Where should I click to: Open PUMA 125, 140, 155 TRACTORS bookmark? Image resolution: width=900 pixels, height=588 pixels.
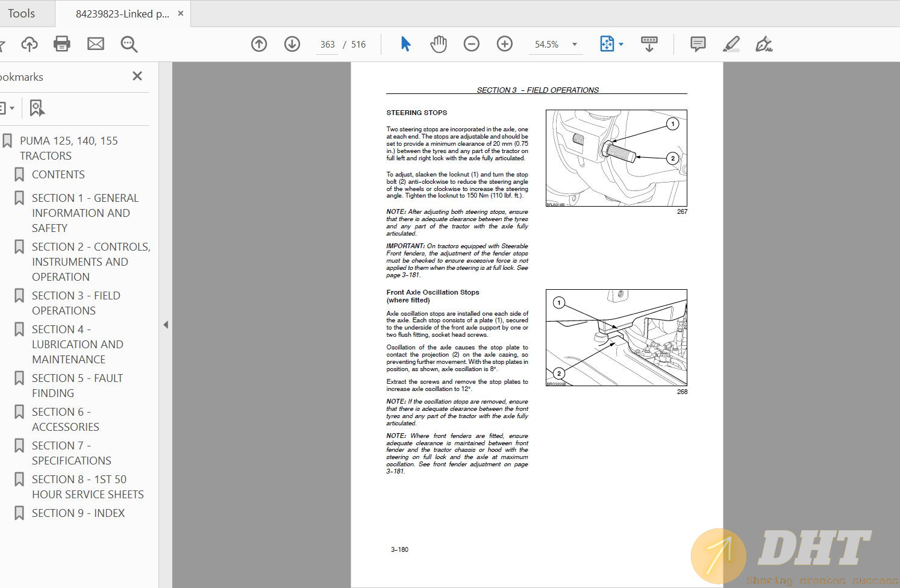tap(69, 148)
